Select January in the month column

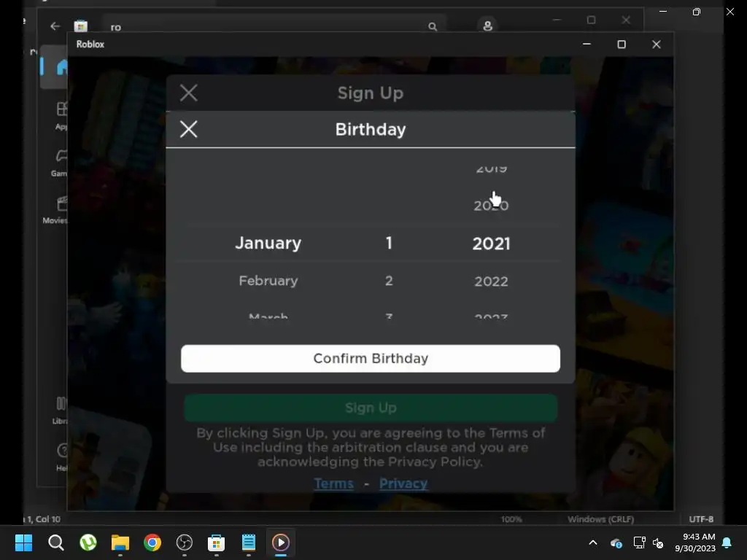pyautogui.click(x=268, y=243)
